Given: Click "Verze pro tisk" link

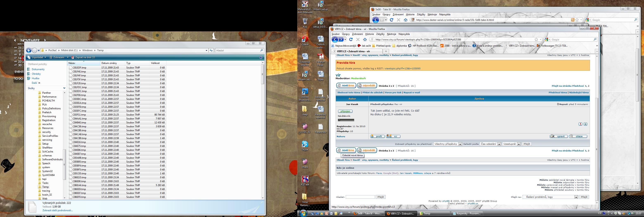Looking at the screenshot, I should pyautogui.click(x=393, y=92).
